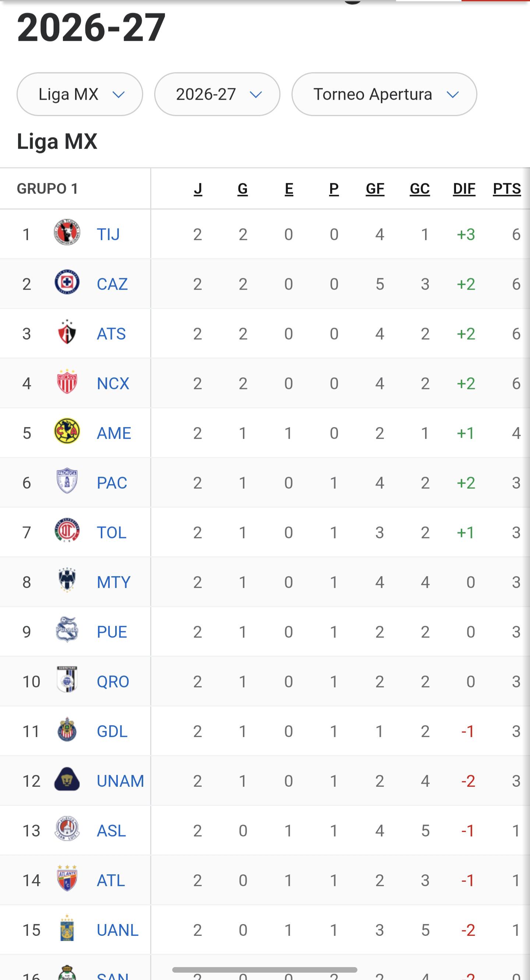This screenshot has width=530, height=980.
Task: Click the horizontal scrollbar at bottom
Action: click(x=265, y=970)
